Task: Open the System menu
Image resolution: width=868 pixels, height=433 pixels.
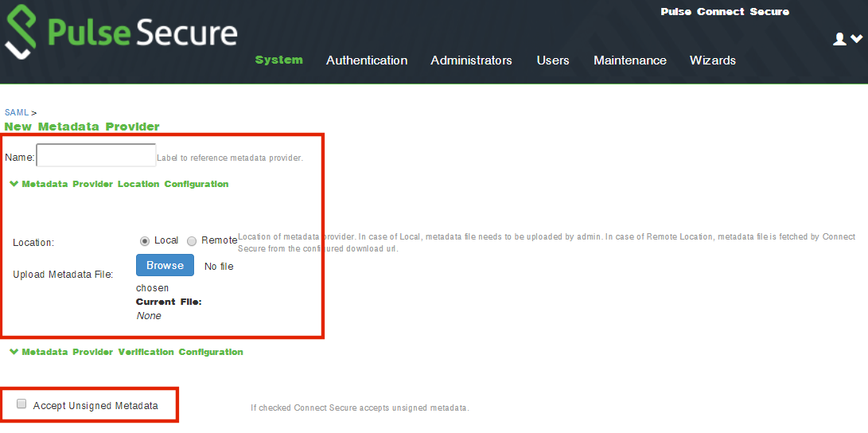Action: click(279, 60)
